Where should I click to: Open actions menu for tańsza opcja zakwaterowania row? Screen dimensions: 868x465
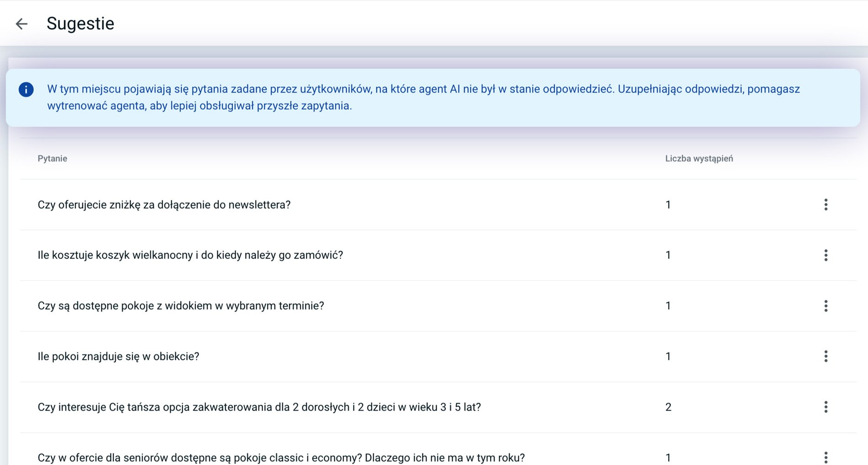826,407
